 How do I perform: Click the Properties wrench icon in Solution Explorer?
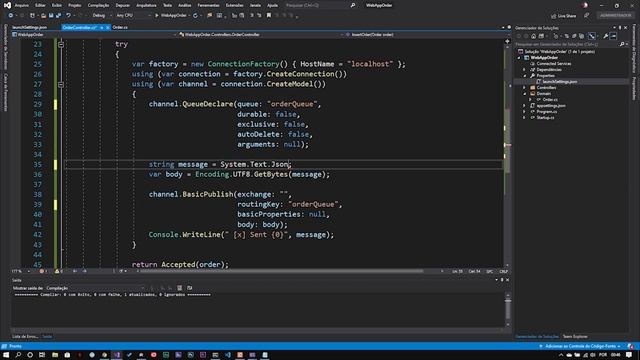coord(606,36)
